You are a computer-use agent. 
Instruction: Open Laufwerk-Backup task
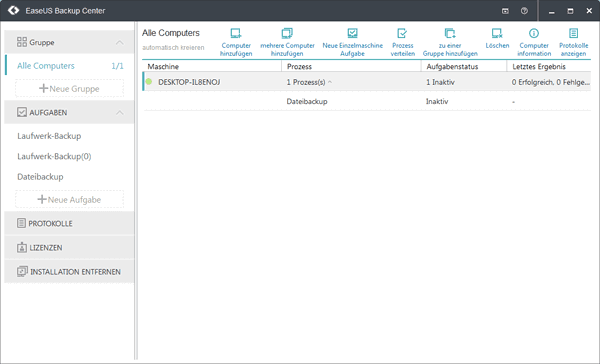(x=49, y=136)
